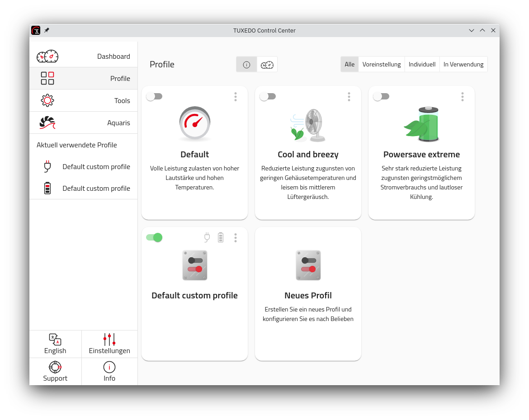Screen dimensions: 529x420
Task: Open Einstellungen label button
Action: [109, 351]
